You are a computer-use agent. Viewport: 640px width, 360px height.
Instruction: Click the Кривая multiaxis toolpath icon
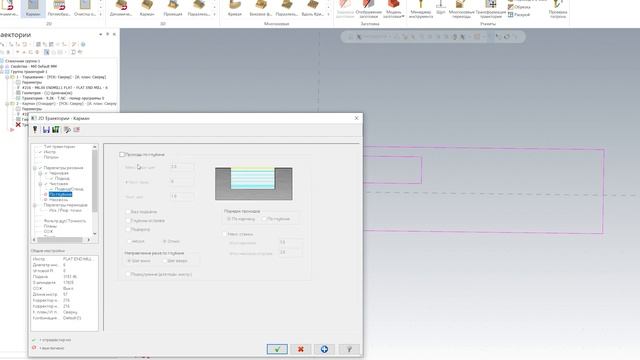[x=234, y=8]
